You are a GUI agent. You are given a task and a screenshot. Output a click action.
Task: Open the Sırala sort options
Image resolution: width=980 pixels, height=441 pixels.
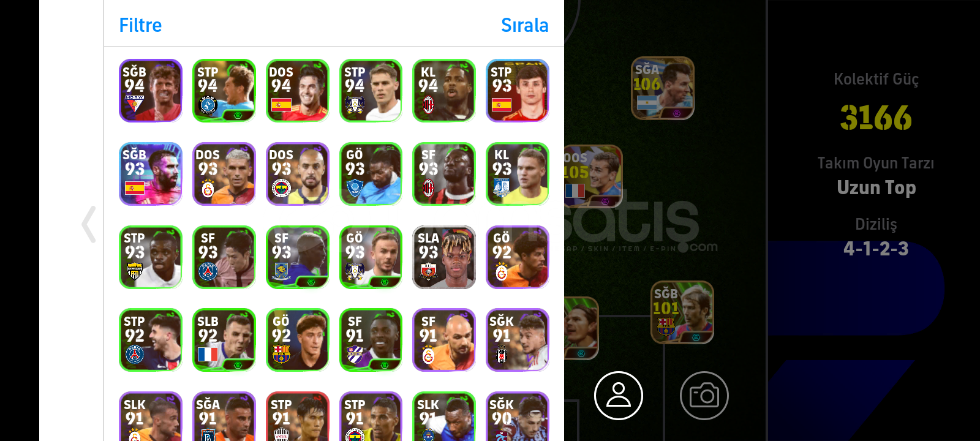tap(524, 25)
